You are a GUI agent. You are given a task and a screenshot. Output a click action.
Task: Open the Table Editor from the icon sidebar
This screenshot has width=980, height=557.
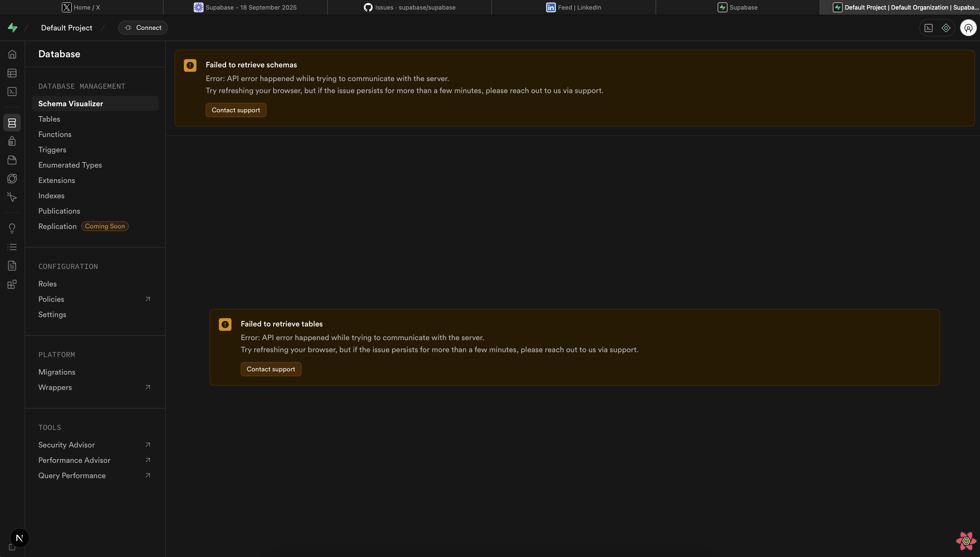coord(12,73)
